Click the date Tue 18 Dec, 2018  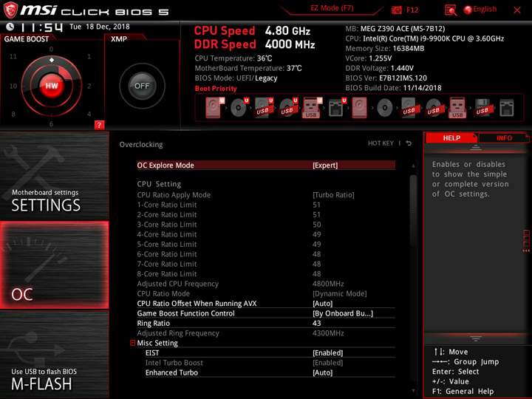[100, 27]
